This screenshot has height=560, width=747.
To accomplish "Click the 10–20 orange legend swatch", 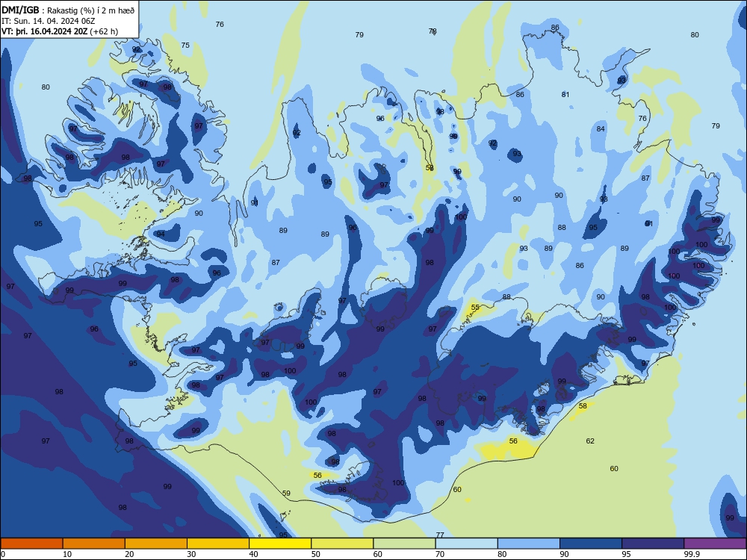I will point(94,544).
